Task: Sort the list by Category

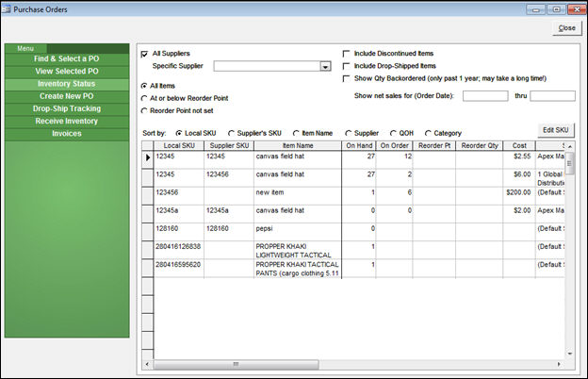Action: tap(428, 133)
